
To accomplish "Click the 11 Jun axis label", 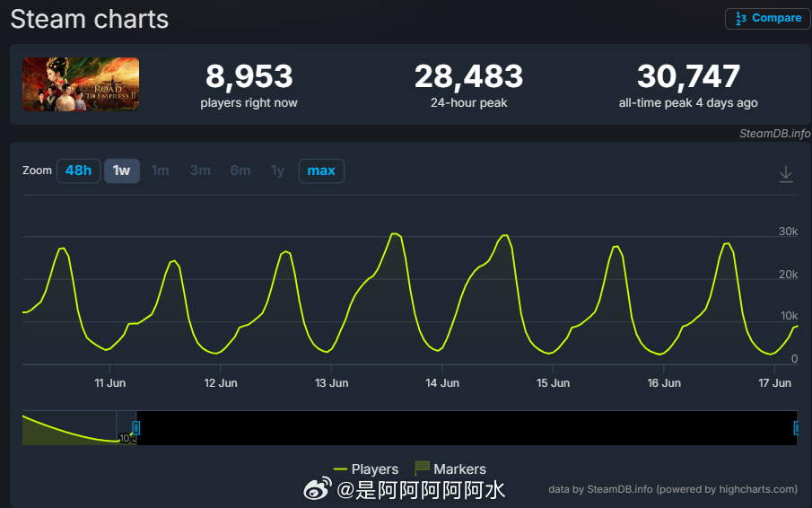I will 109,383.
